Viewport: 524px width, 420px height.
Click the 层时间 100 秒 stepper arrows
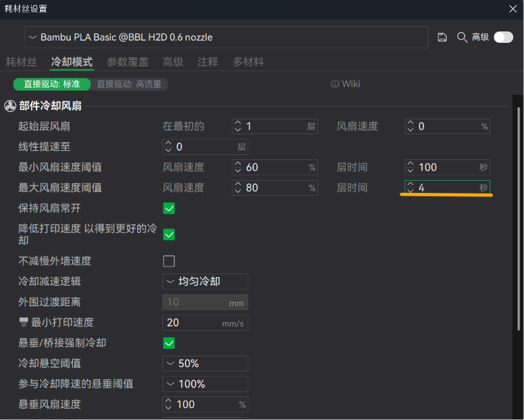point(410,167)
